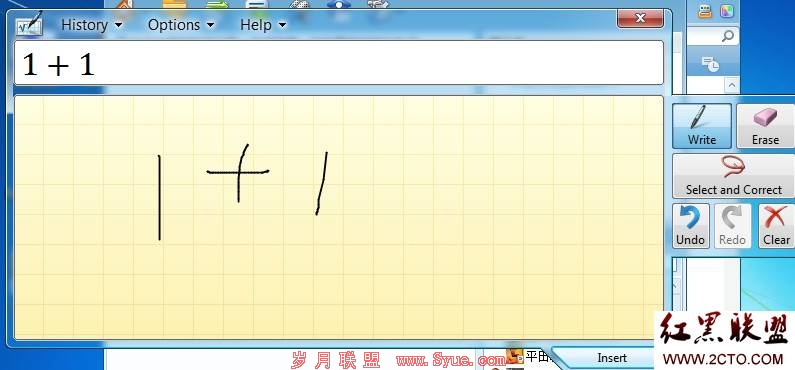The height and width of the screenshot is (370, 795).
Task: Close the Math Input Panel window
Action: pyautogui.click(x=640, y=18)
